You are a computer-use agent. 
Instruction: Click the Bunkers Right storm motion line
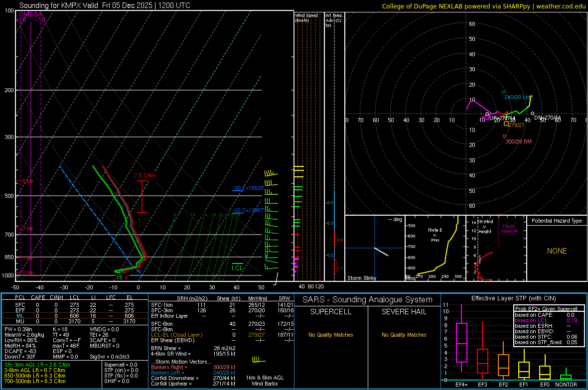(x=193, y=367)
